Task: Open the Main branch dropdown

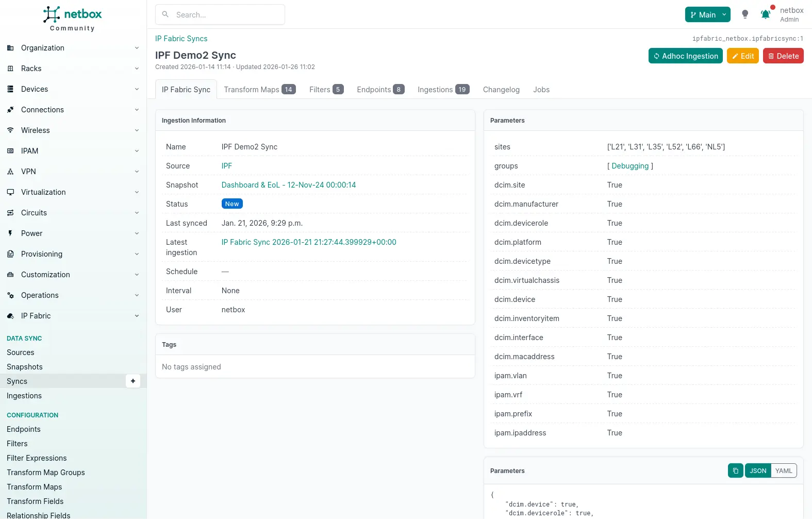Action: coord(707,14)
